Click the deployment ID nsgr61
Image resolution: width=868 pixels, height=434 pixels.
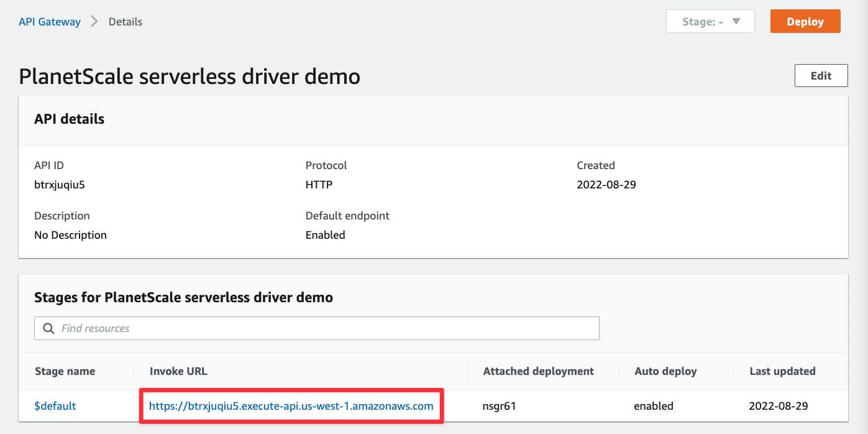[500, 406]
